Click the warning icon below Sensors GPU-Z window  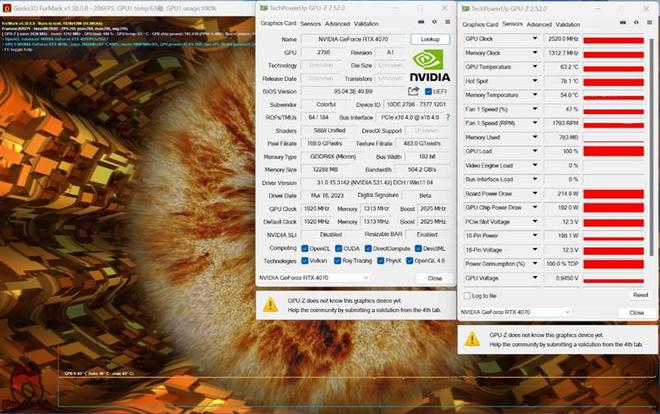(472, 339)
